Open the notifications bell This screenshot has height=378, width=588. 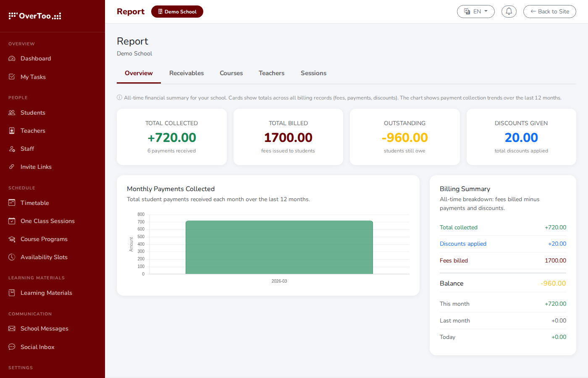click(x=509, y=11)
